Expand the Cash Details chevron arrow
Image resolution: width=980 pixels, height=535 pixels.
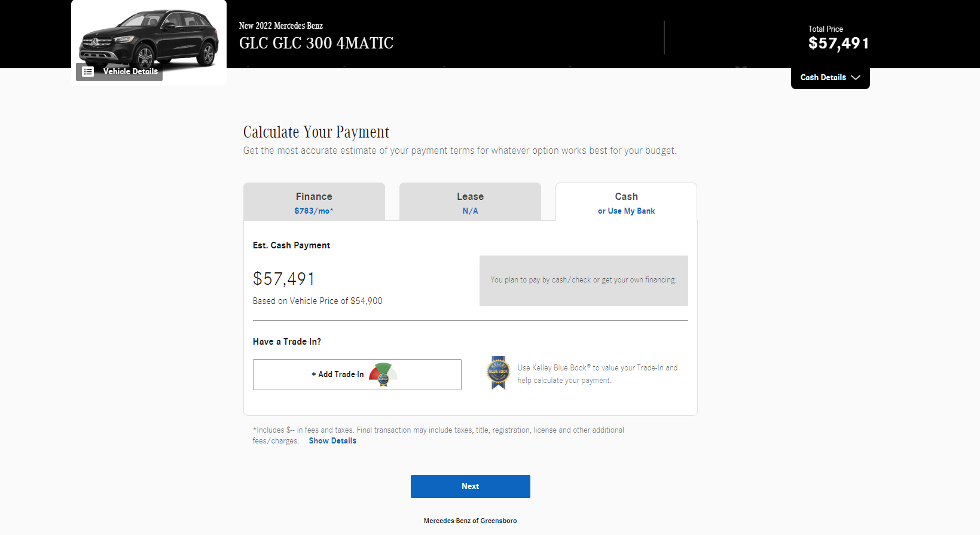tap(856, 78)
